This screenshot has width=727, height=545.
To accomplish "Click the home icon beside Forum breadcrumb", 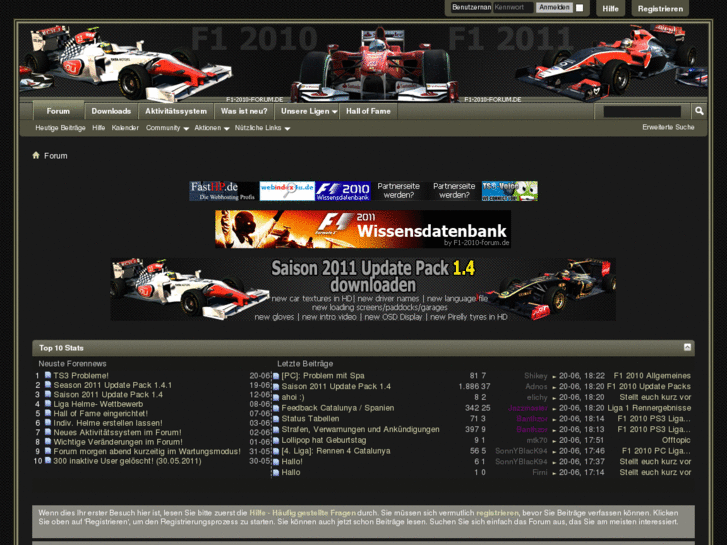I will [x=36, y=155].
